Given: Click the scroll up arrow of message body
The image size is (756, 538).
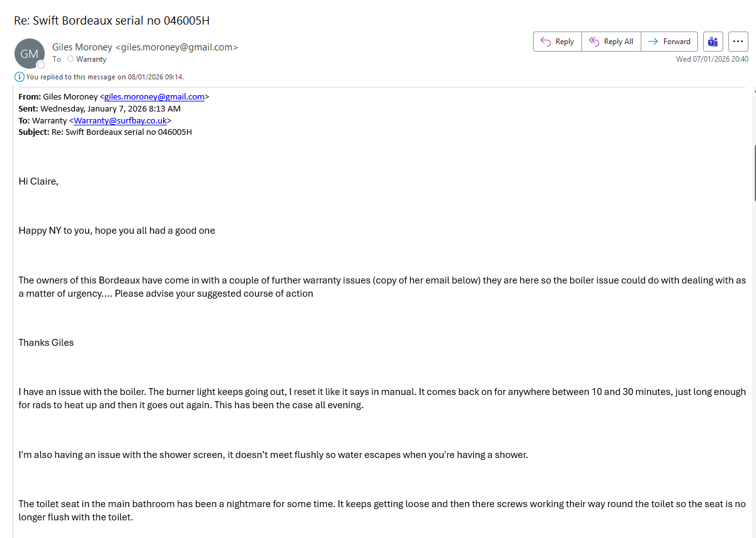Looking at the screenshot, I should pyautogui.click(x=754, y=91).
